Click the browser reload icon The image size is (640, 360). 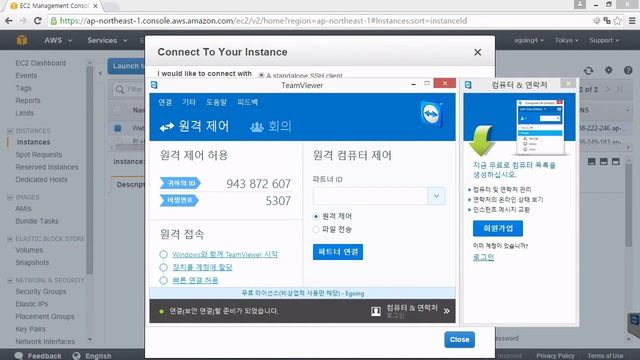(x=38, y=21)
